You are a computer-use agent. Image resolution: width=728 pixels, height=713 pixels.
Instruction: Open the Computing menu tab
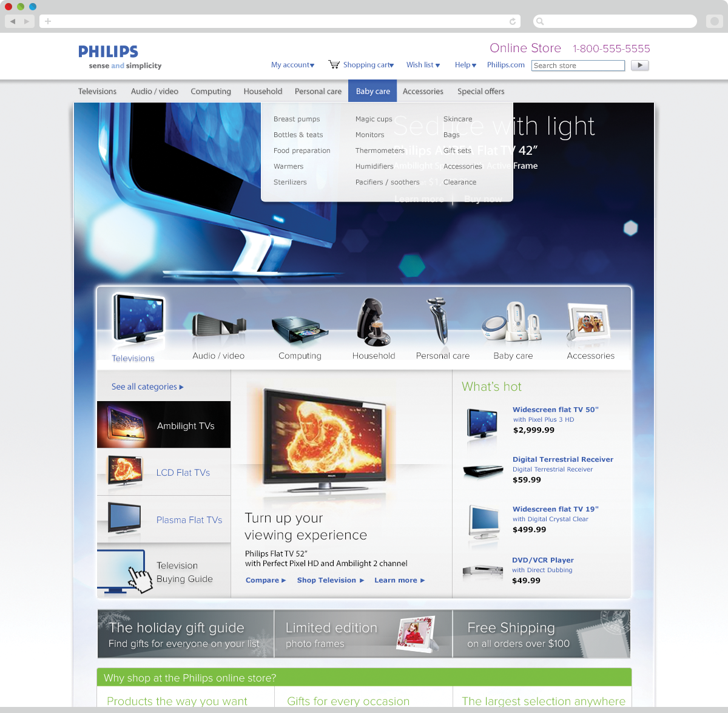pyautogui.click(x=211, y=91)
